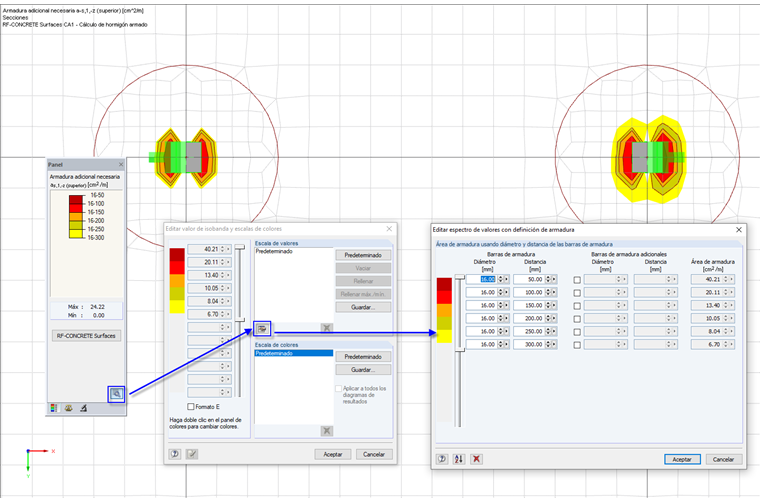Click orange swatch in isoband color bar
760x502 pixels.
click(x=177, y=281)
